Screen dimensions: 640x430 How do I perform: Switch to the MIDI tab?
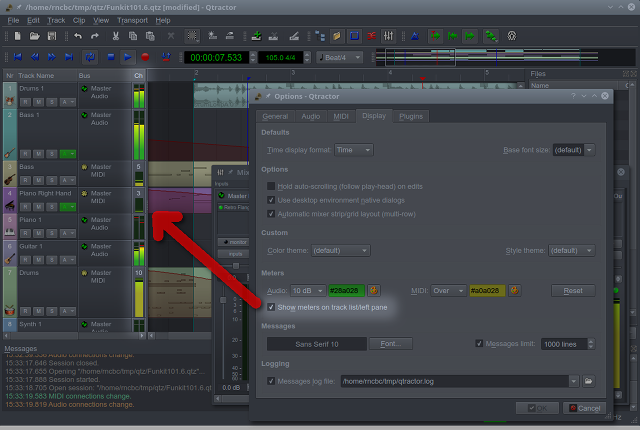(x=341, y=117)
